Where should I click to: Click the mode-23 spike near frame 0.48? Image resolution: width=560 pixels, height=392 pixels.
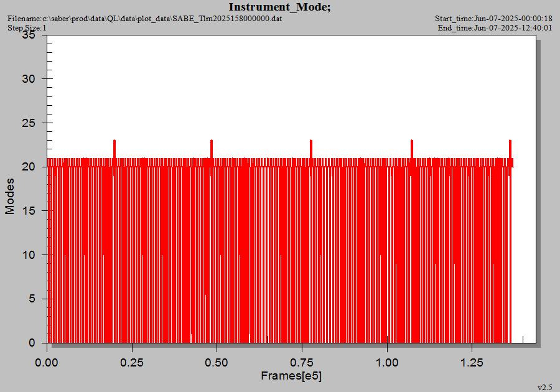(212, 149)
